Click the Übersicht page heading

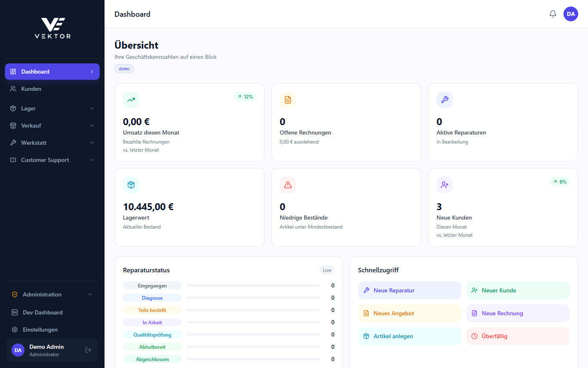[x=136, y=45]
